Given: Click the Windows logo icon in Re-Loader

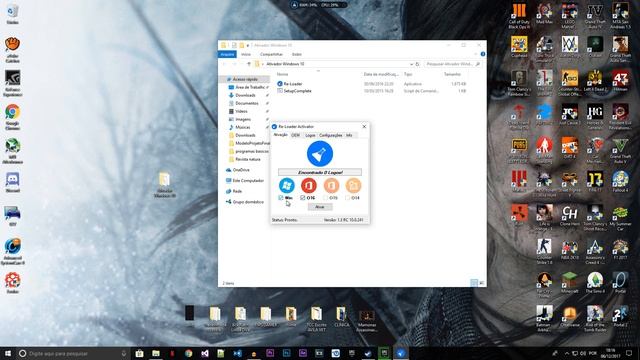Looking at the screenshot, I should pos(287,185).
